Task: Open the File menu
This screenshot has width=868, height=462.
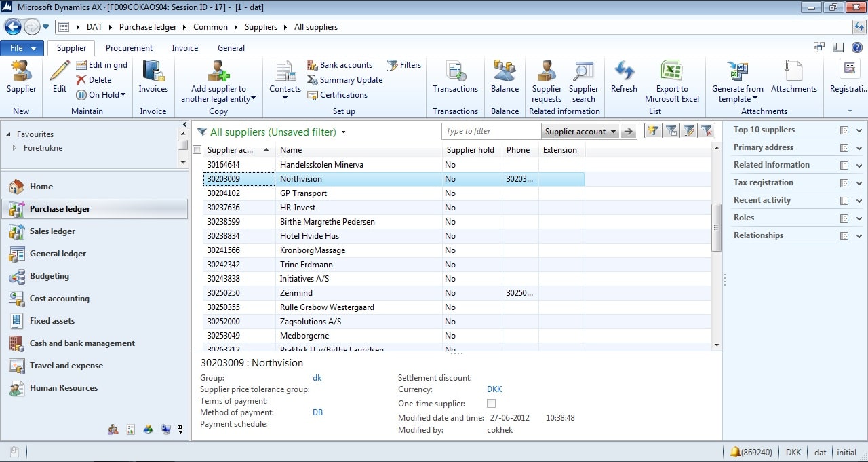Action: coord(22,48)
